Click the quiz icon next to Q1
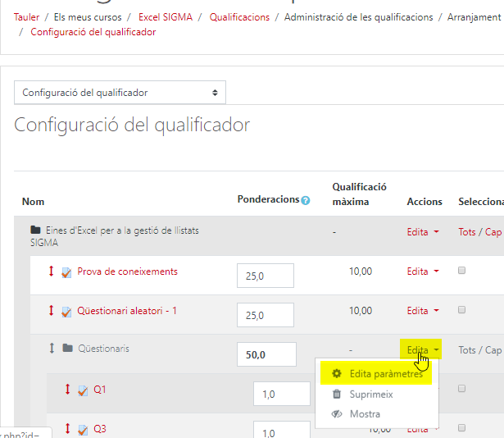The height and width of the screenshot is (438, 504). pyautogui.click(x=83, y=390)
